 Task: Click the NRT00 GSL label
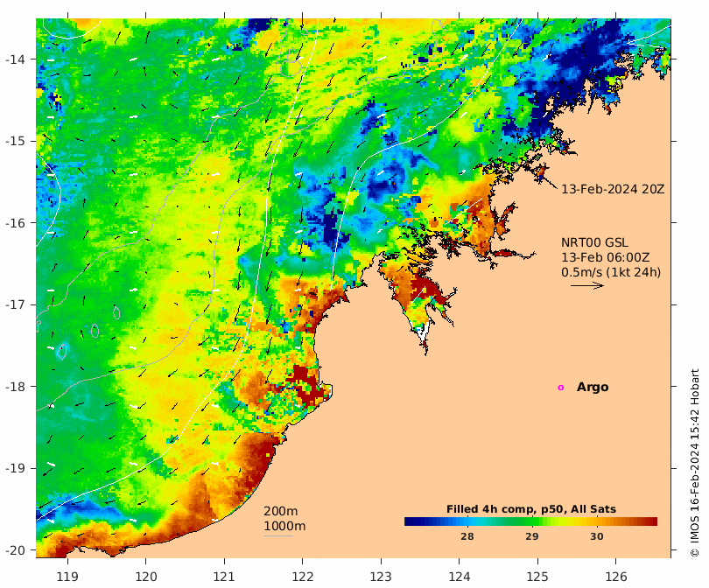click(x=594, y=242)
